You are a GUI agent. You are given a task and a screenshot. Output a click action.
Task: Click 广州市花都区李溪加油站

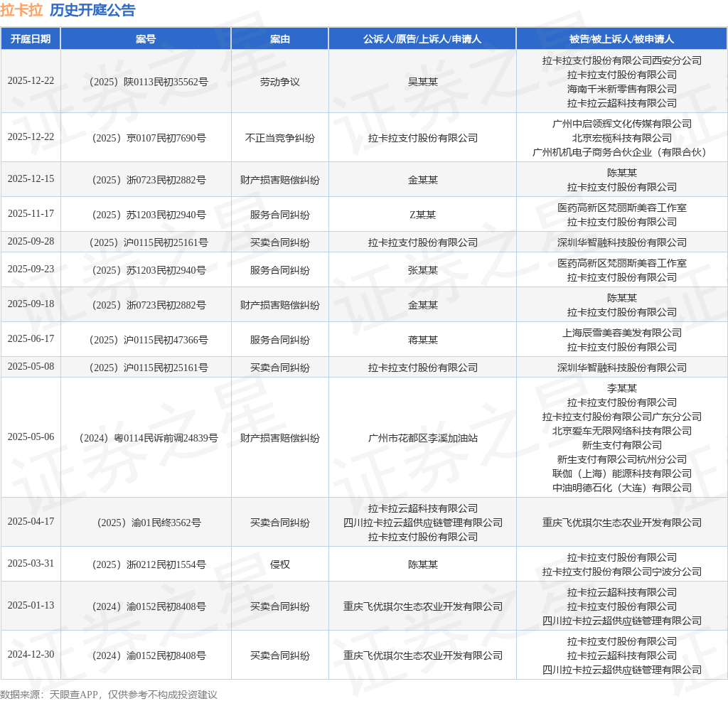click(422, 438)
